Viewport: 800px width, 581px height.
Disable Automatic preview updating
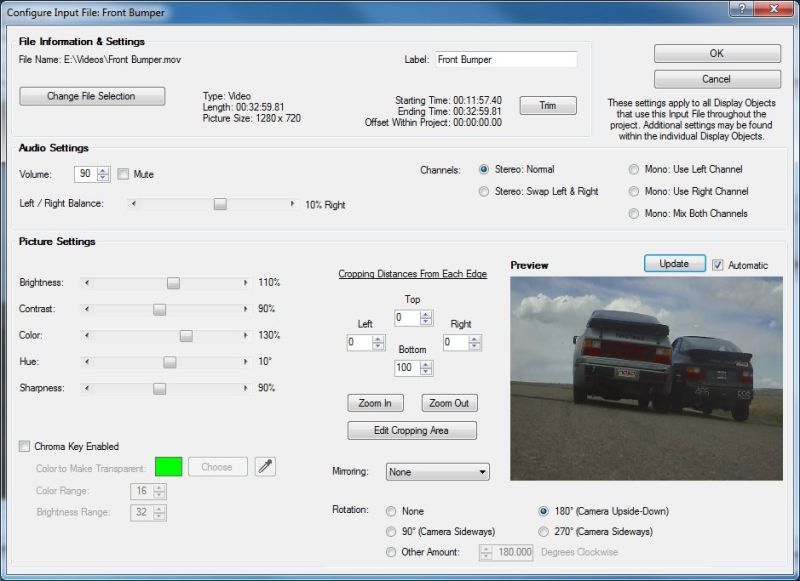pyautogui.click(x=719, y=263)
